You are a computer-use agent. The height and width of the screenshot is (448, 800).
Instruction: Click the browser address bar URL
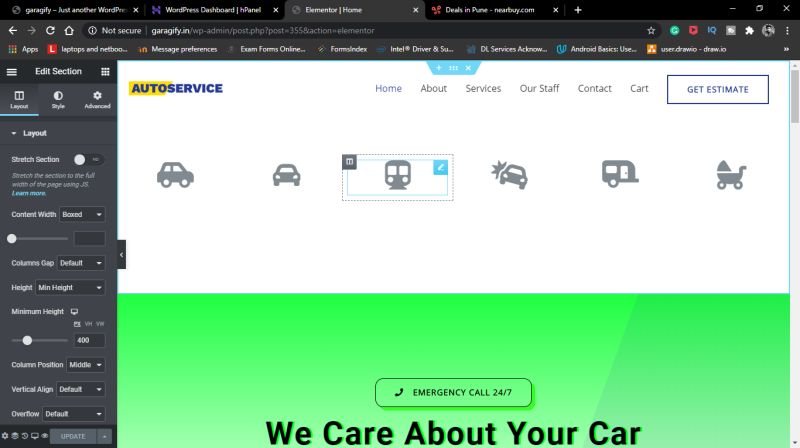point(263,31)
